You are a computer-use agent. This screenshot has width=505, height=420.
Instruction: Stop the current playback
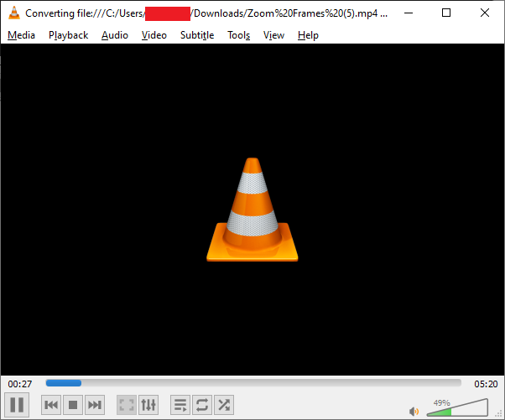click(x=73, y=406)
